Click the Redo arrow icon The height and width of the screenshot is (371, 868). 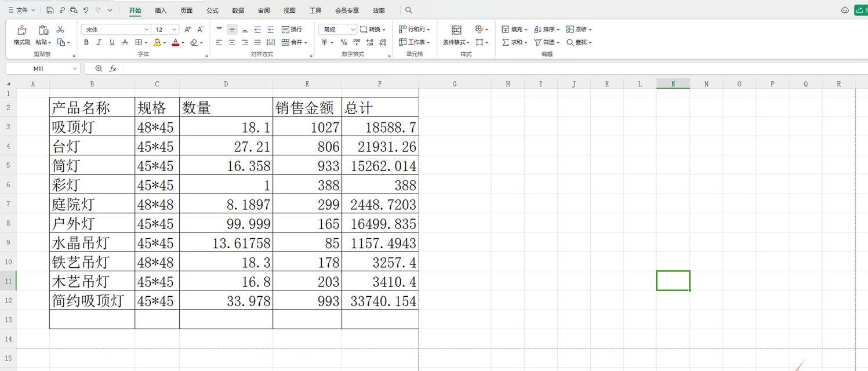pyautogui.click(x=97, y=10)
